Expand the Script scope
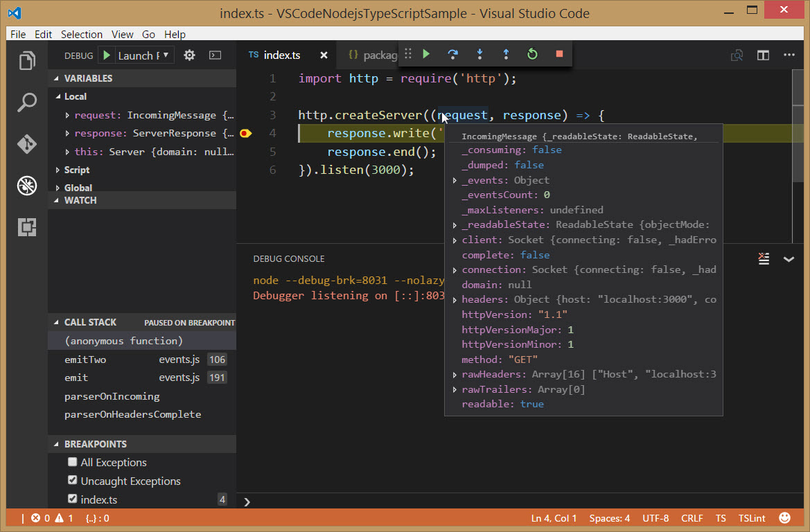Image resolution: width=810 pixels, height=532 pixels. (58, 170)
